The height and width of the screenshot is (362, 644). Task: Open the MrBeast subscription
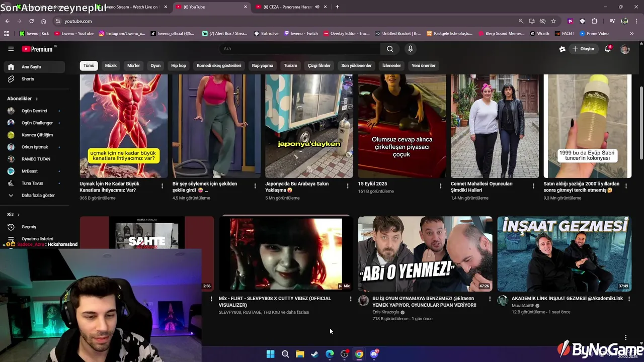coord(34,171)
